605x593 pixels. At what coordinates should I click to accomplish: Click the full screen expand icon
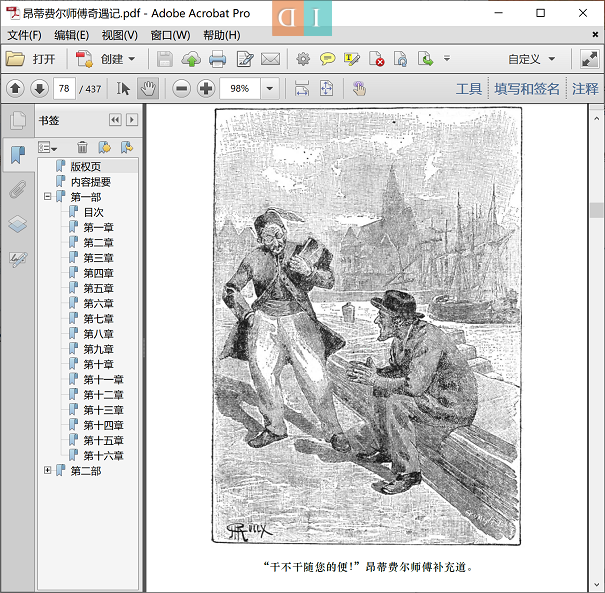tap(589, 59)
